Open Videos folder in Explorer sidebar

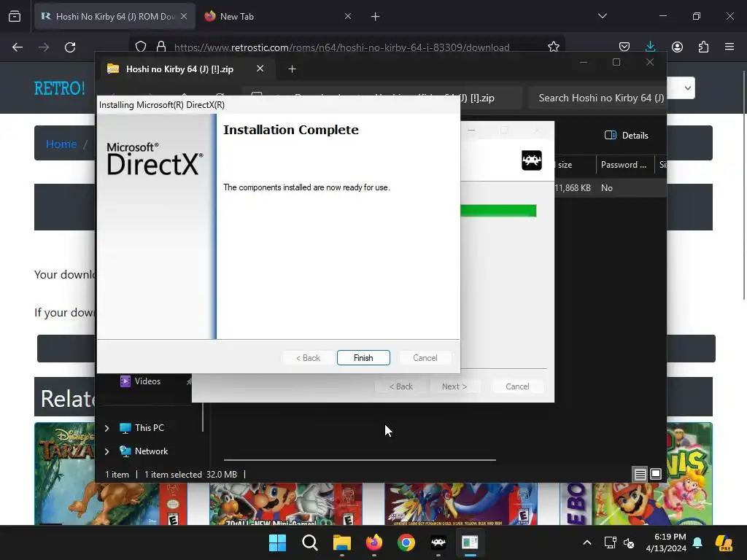(x=147, y=381)
